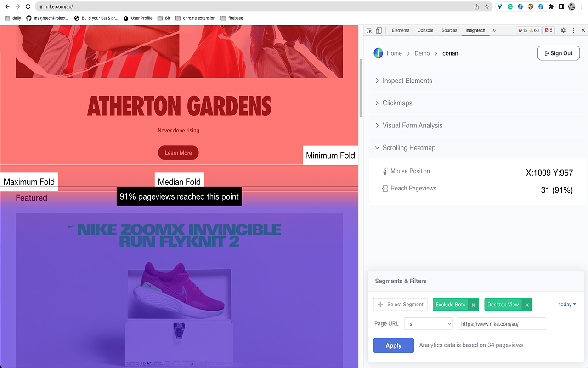Open the Bit bookmarks folder
The height and width of the screenshot is (368, 588).
164,18
